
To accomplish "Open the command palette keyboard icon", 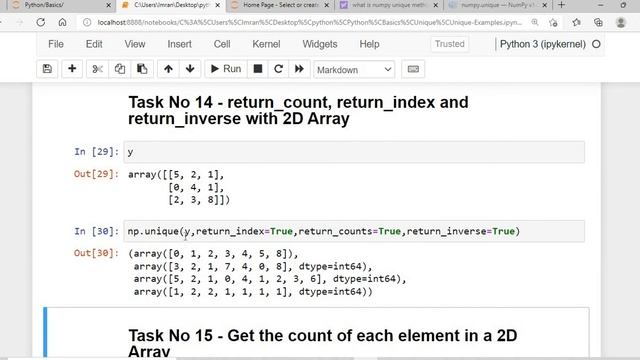I will tap(413, 69).
